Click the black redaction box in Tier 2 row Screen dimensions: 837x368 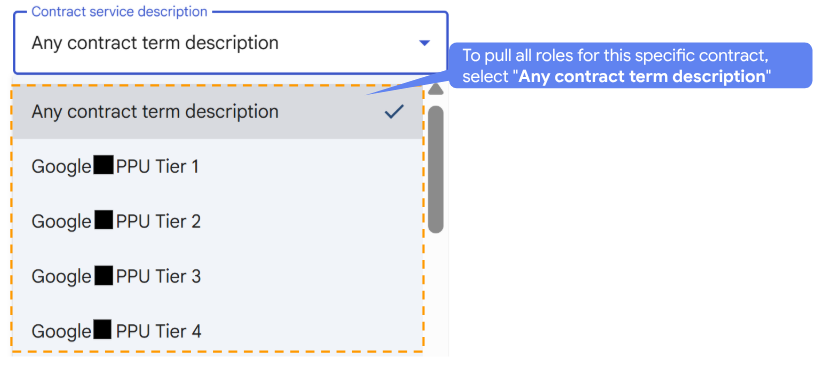point(104,220)
